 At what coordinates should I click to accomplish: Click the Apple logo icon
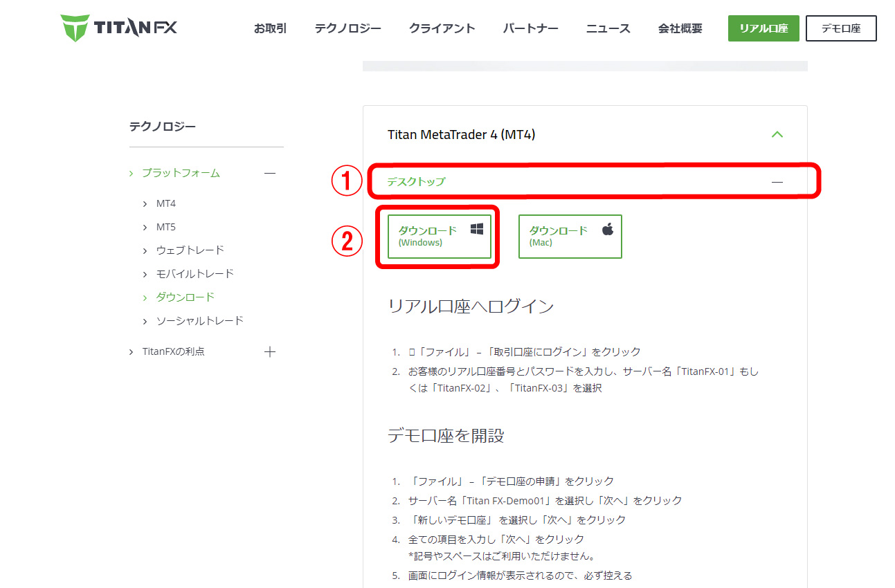point(608,229)
